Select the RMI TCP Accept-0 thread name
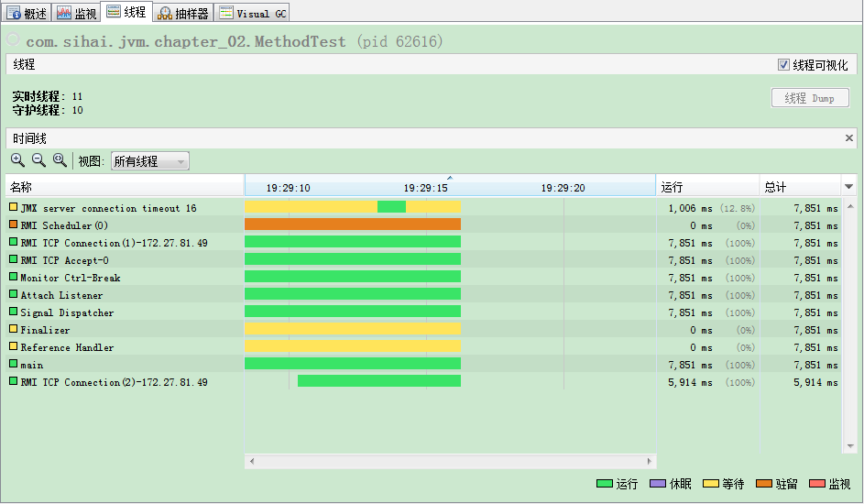Screen dimensions: 864x504 pos(64,260)
